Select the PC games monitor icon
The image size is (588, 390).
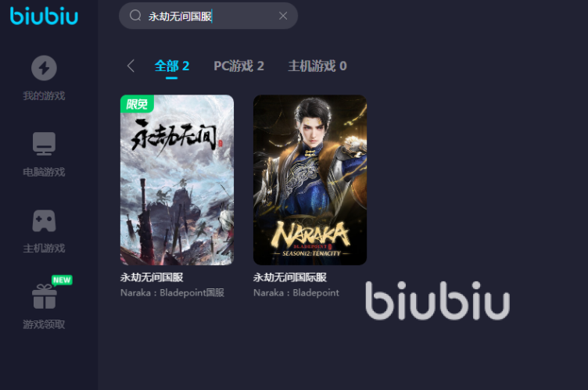point(44,144)
